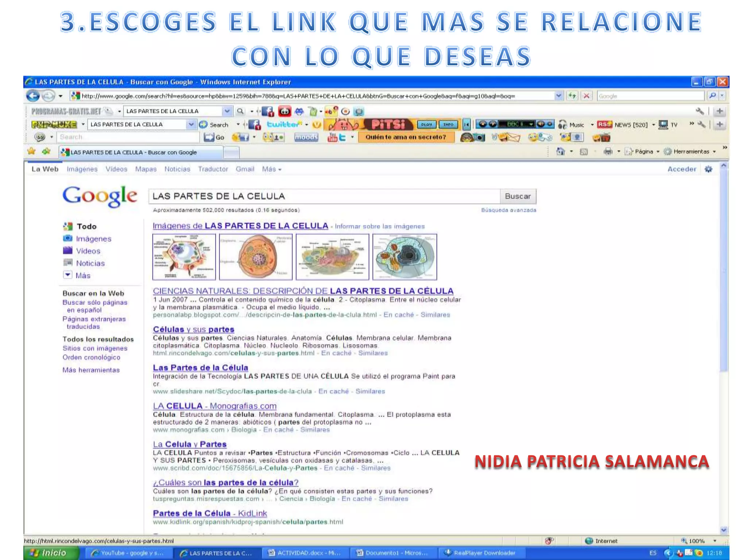Click the Twitter logo in second toolbar
This screenshot has width=747, height=560.
click(x=285, y=125)
